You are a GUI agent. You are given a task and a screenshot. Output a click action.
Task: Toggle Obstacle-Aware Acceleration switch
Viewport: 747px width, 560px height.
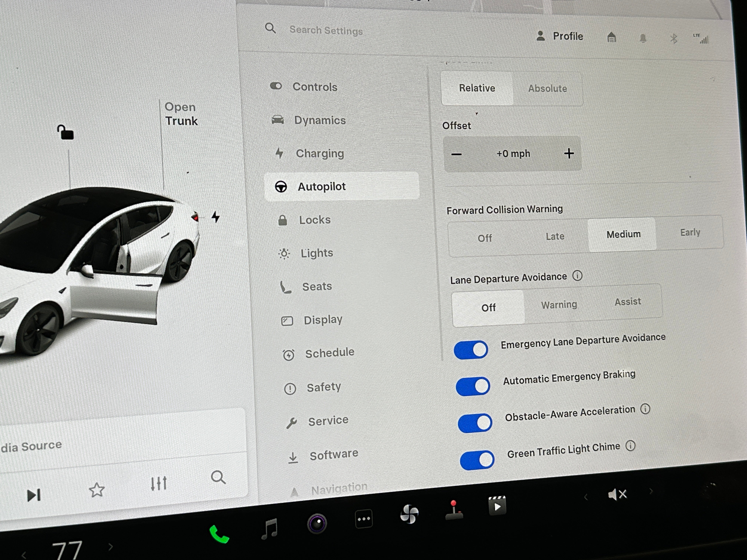[x=475, y=423]
